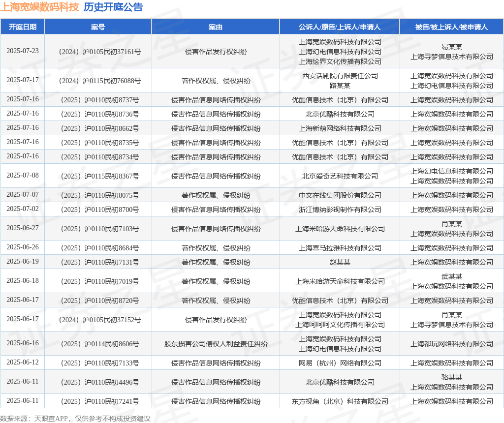
Task: Click plaintiff 路某某
Action: point(340,86)
